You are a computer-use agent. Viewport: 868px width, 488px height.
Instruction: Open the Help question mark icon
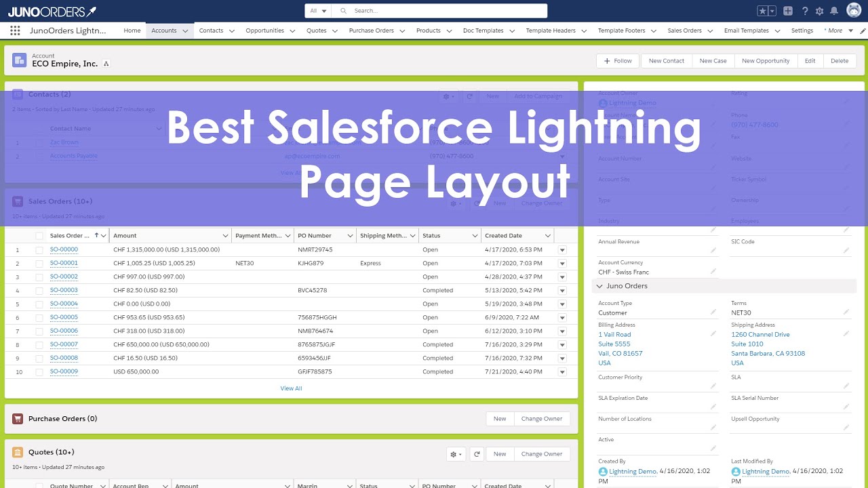(x=805, y=11)
